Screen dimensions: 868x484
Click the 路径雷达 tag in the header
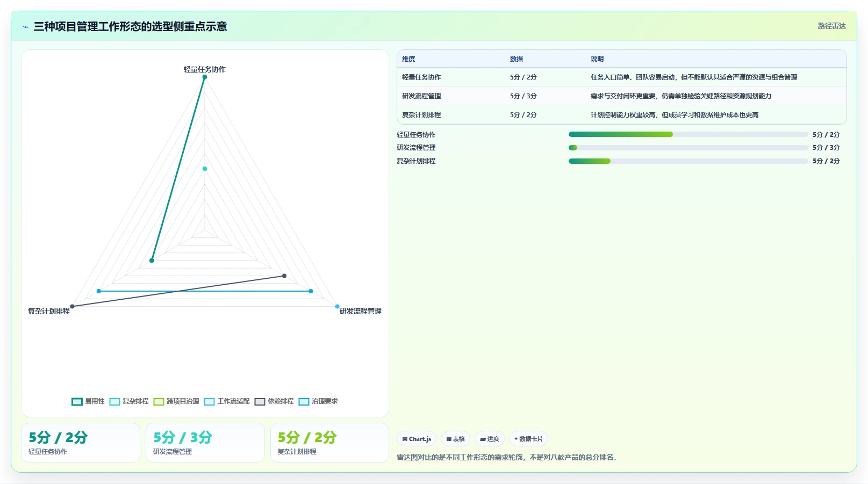tap(831, 26)
